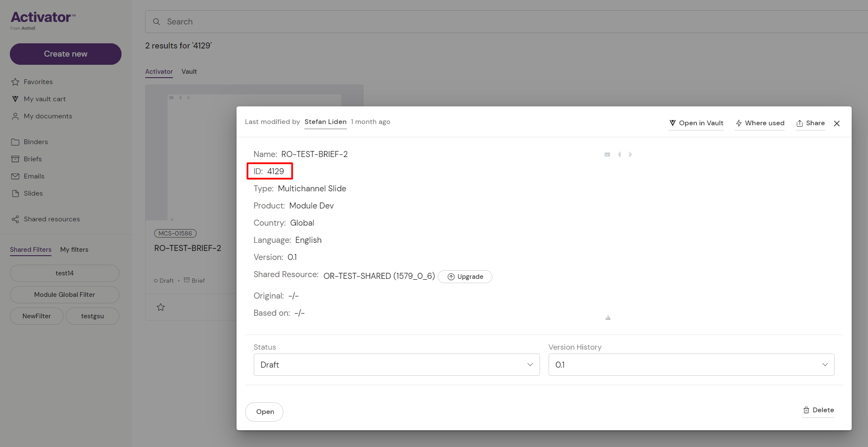Toggle favorite star on RO-TEST-BRIEF-2 card
Image resolution: width=868 pixels, height=447 pixels.
[161, 307]
